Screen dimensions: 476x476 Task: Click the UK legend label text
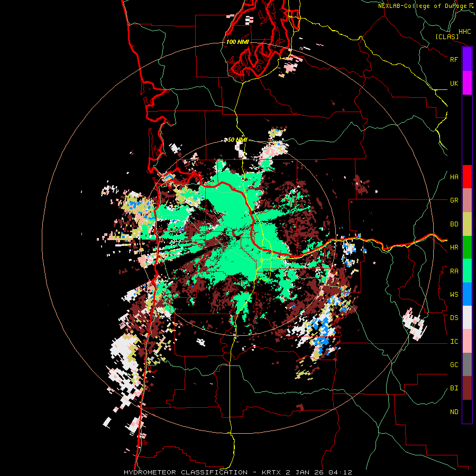coord(454,83)
